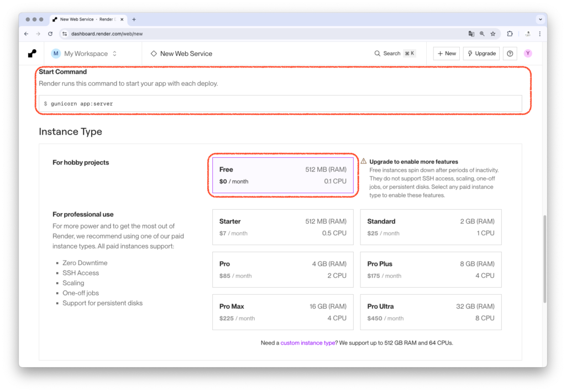Click the browser profile icon

tap(528, 34)
